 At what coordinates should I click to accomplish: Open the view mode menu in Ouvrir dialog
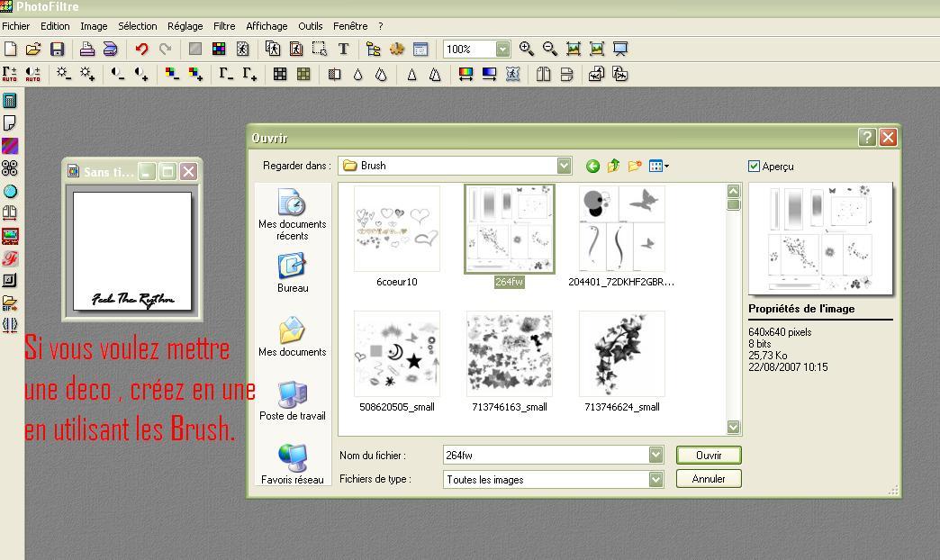click(658, 166)
